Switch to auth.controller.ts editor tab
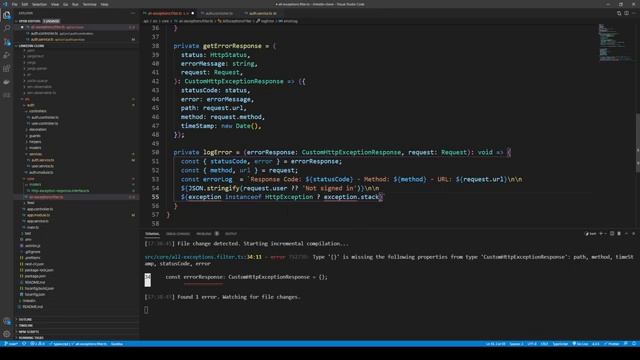 218,13
